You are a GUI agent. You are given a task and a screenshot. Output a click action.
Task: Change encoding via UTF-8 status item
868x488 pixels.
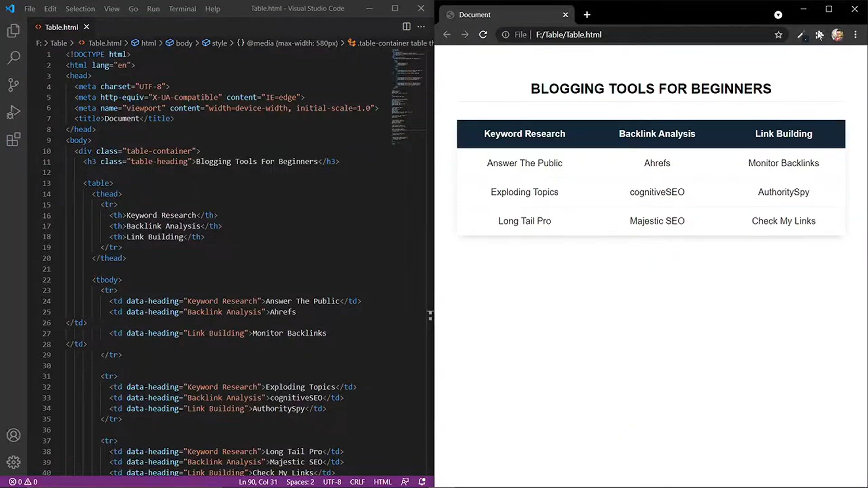pos(332,482)
